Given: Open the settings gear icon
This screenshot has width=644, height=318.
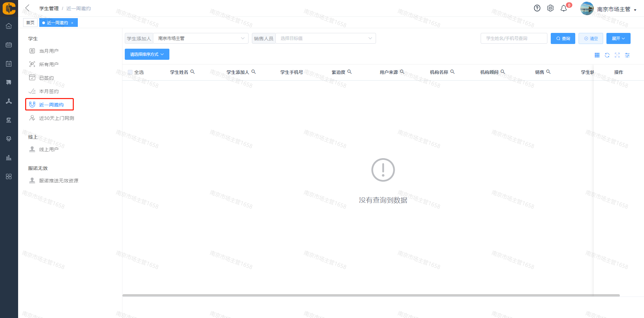Looking at the screenshot, I should coord(550,8).
